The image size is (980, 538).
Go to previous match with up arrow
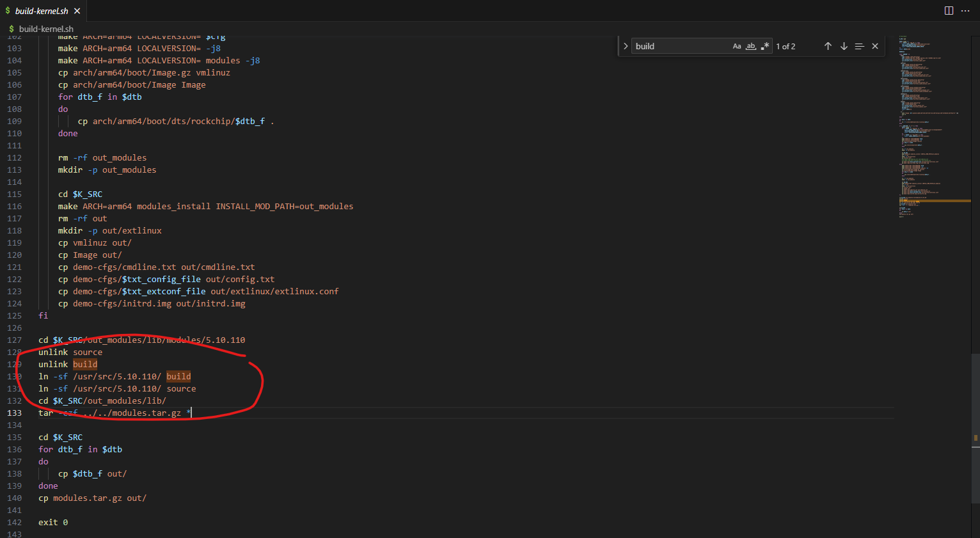pos(828,46)
